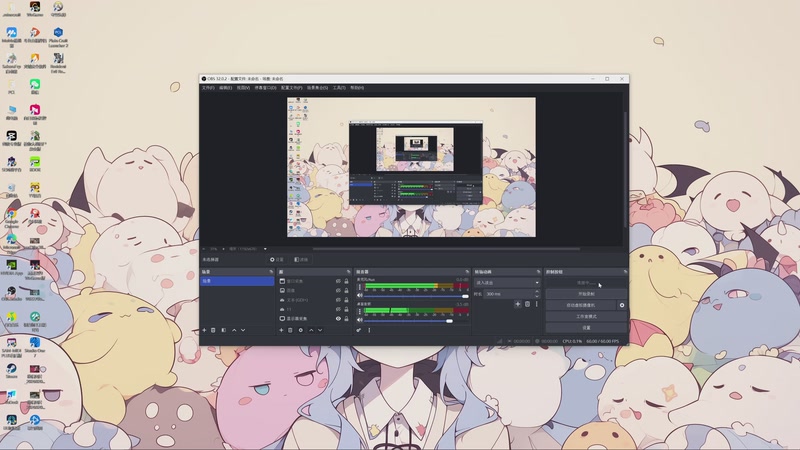Screen dimensions: 800x450
Task: Click the 开始录制 start recording button
Action: (586, 294)
